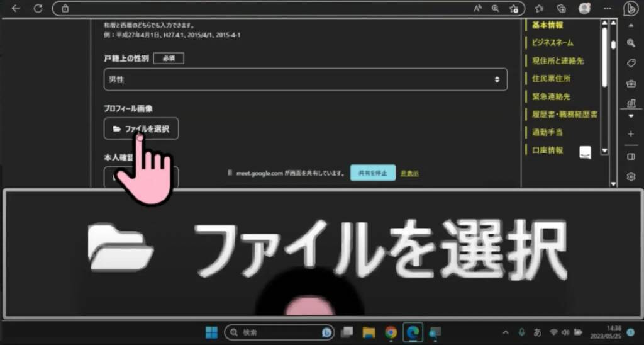Click the section list scrollbar up arrow
This screenshot has width=644, height=345.
(604, 23)
